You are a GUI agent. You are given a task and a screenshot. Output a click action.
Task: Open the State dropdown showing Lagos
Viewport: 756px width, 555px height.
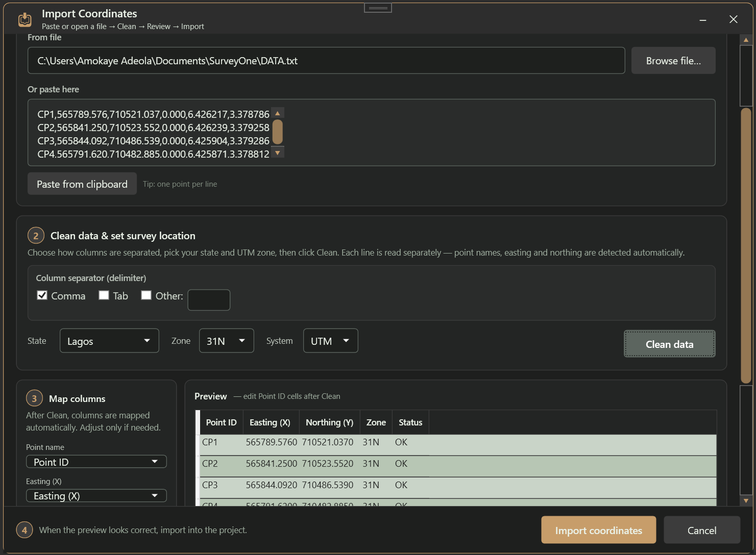[109, 341]
